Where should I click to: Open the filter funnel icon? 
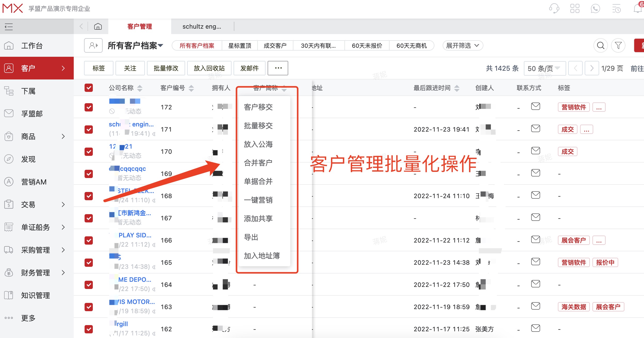618,45
